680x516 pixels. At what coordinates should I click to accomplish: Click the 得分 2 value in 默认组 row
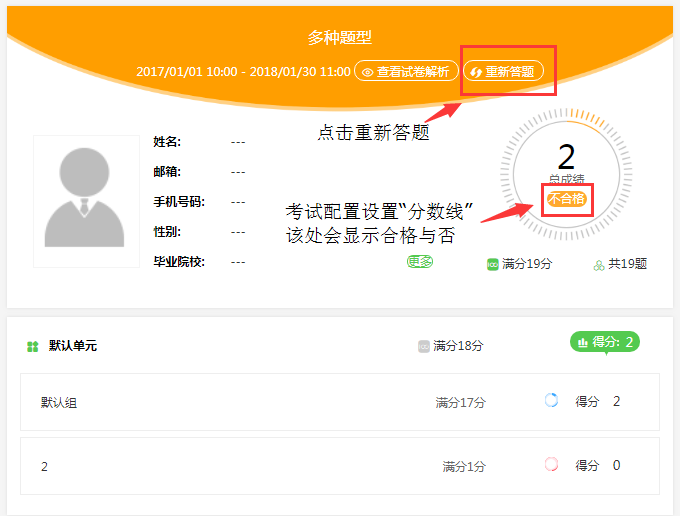click(x=598, y=401)
